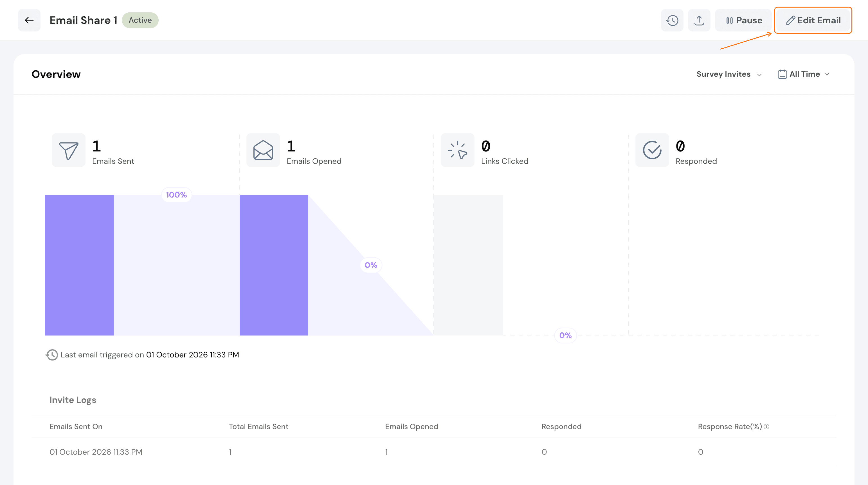Screen dimensions: 868x485
Task: Go back using the left arrow button
Action: pyautogui.click(x=29, y=20)
